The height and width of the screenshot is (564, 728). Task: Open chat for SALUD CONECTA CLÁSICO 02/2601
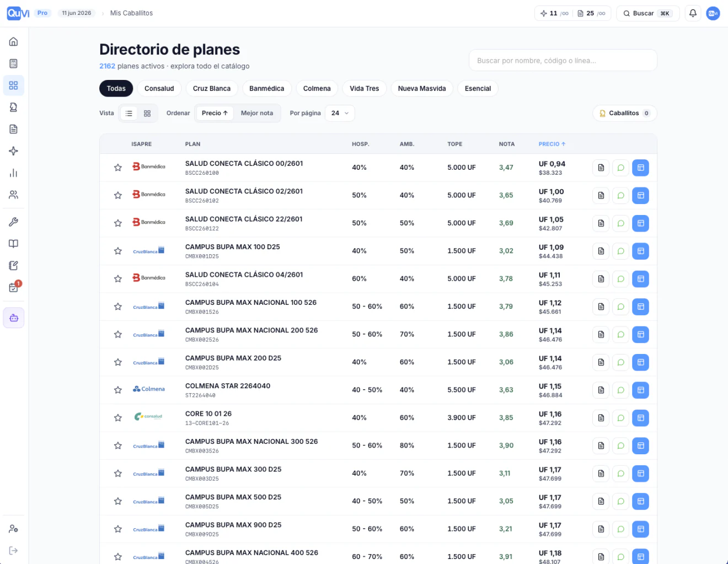coord(620,195)
